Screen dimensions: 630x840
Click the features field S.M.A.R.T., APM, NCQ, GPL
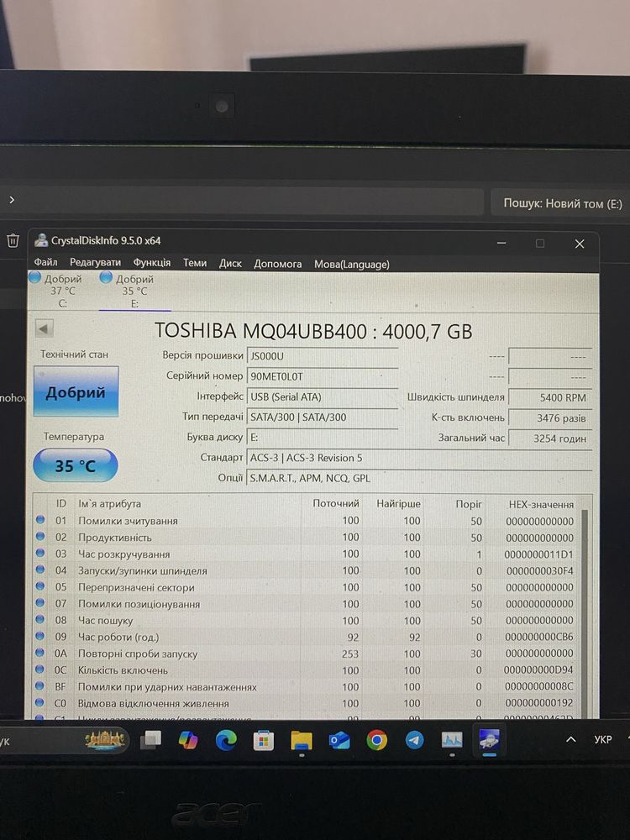click(x=419, y=478)
